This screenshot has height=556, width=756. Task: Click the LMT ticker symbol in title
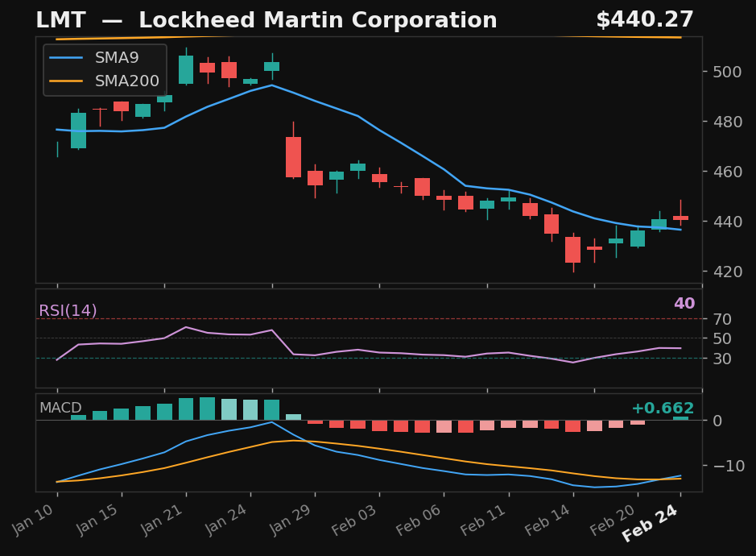tap(60, 21)
